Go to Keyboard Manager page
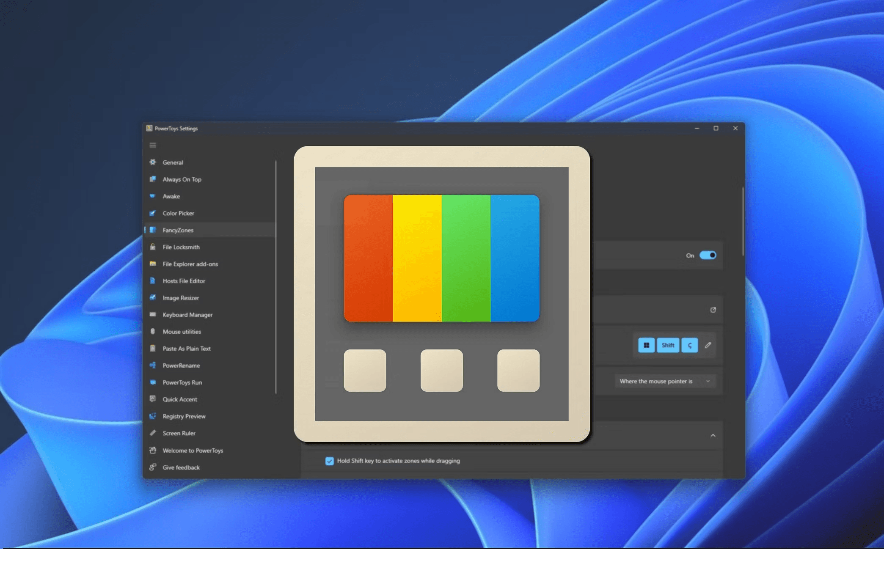Viewport: 884px width, 588px height. (210, 314)
